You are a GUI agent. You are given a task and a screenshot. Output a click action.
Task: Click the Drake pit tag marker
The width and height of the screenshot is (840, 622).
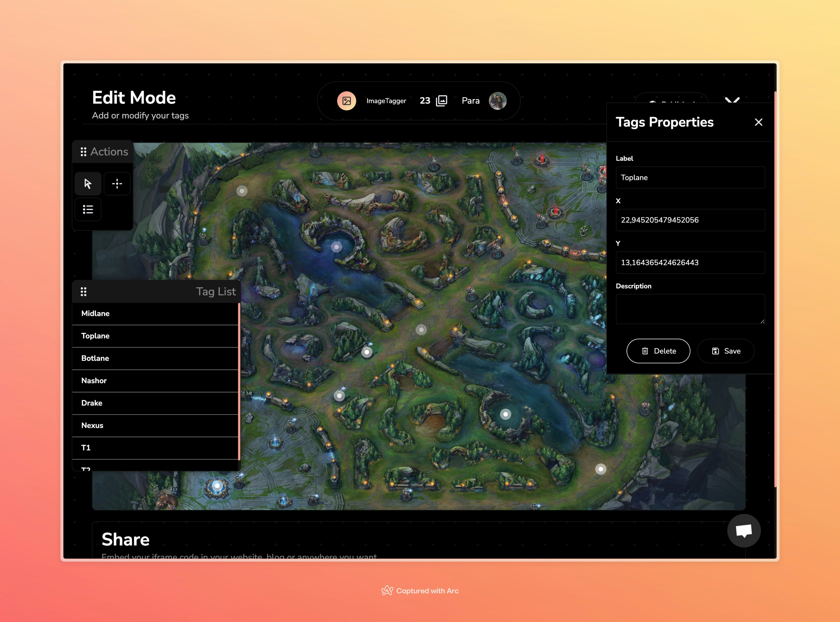coord(506,415)
